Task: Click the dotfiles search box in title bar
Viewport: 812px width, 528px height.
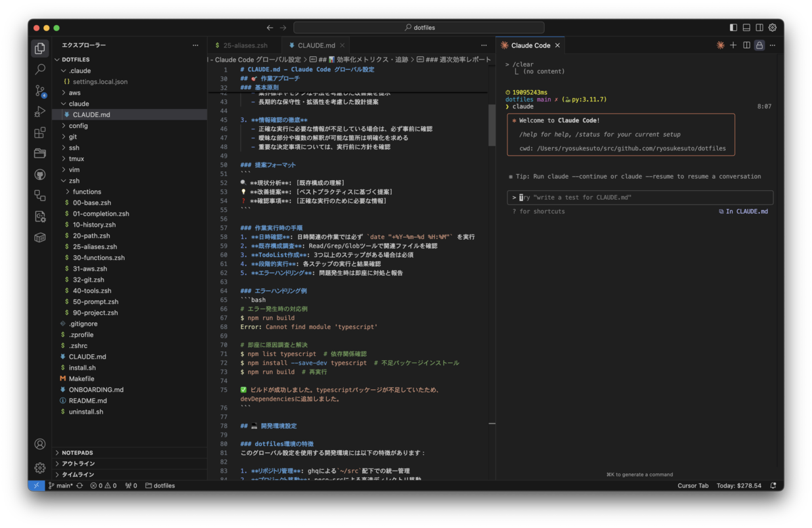Action: pos(420,28)
